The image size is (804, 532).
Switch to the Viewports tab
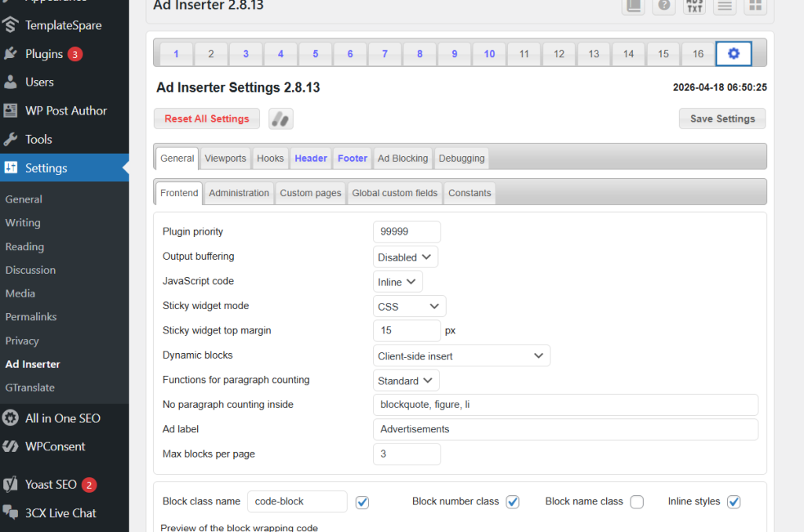(225, 159)
